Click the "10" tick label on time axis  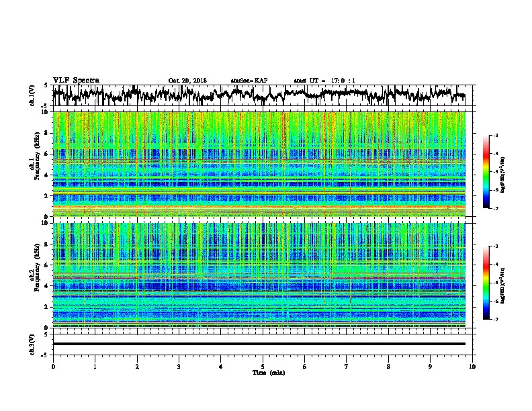click(472, 367)
